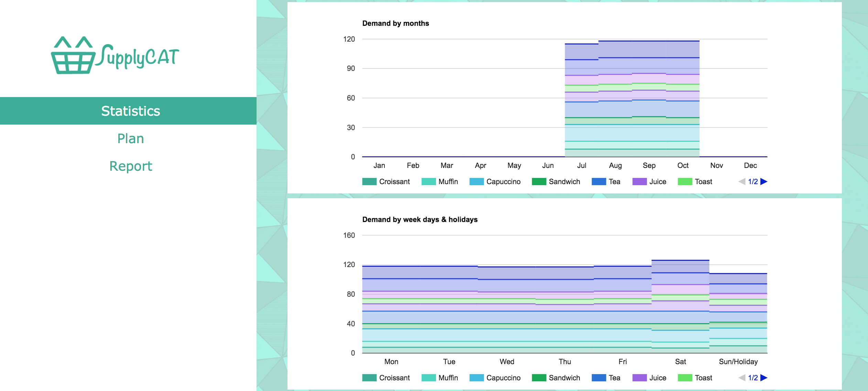This screenshot has height=391, width=868.
Task: Click Muffin legend swatch in months chart
Action: coord(428,181)
